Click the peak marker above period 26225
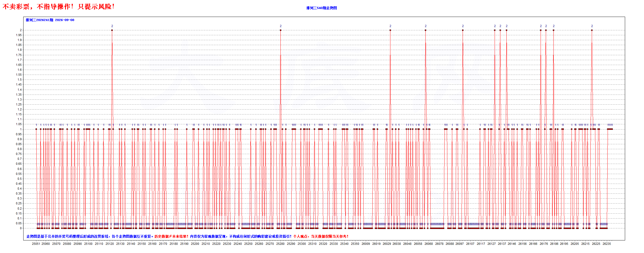644x253 pixels. pos(592,30)
